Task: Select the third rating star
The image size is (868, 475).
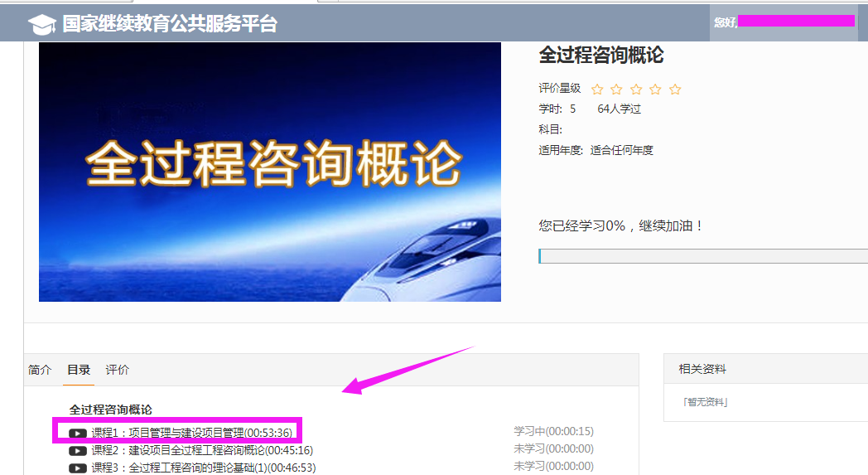Action: point(636,90)
